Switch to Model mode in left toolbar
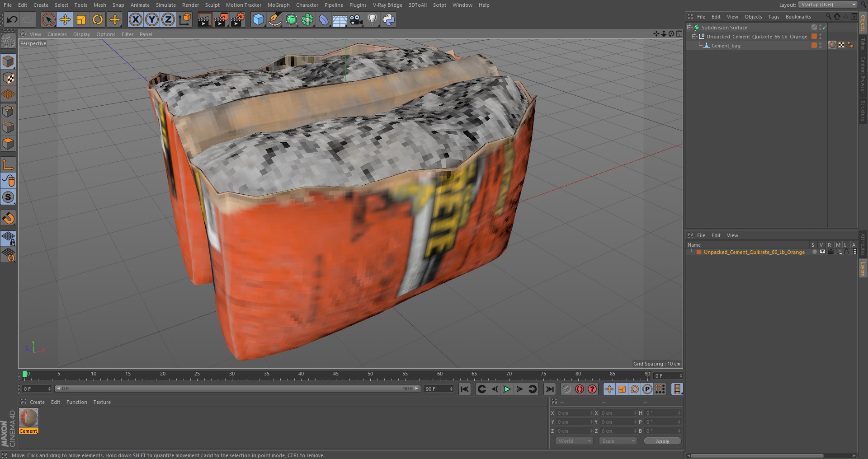This screenshot has height=459, width=868. [8, 61]
